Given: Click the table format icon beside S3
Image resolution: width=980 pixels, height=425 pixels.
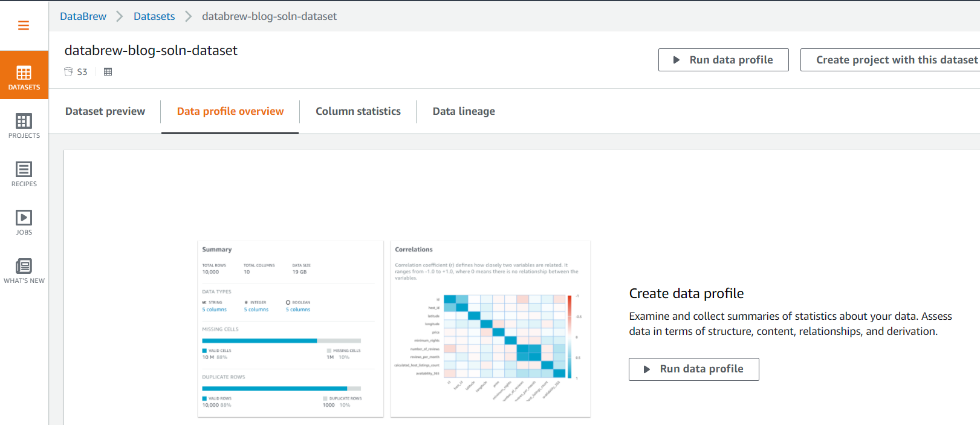Looking at the screenshot, I should pyautogui.click(x=108, y=71).
